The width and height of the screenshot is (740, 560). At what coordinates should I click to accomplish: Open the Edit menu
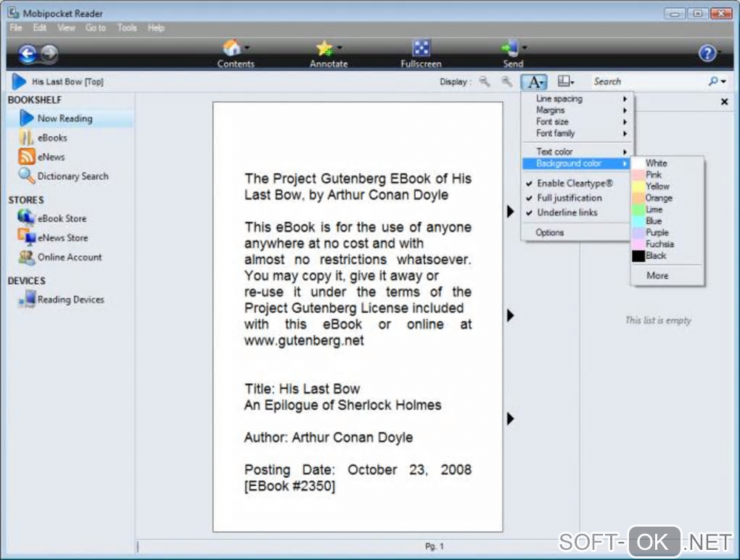40,28
